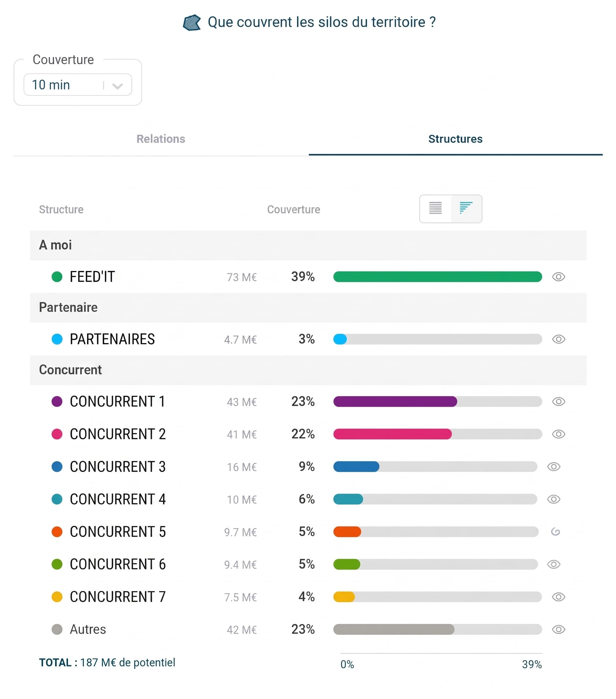Click the light blue PARTENAIRES color dot

coord(57,339)
